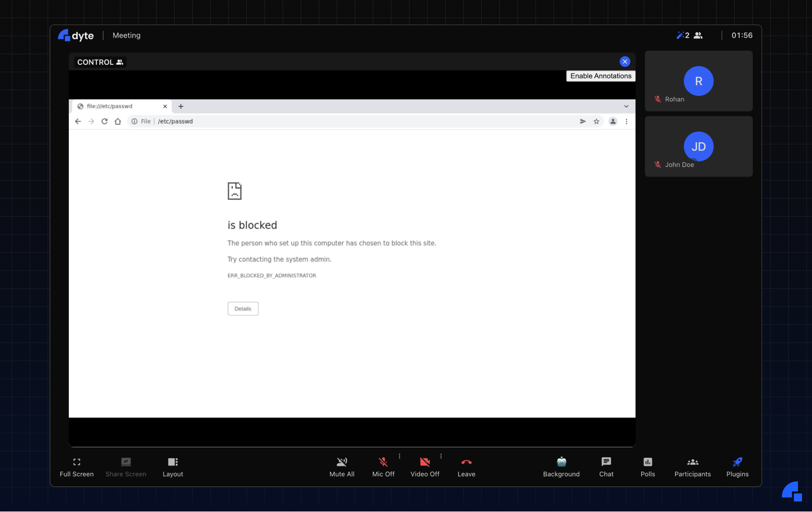Open video options three-dot menu

click(441, 456)
